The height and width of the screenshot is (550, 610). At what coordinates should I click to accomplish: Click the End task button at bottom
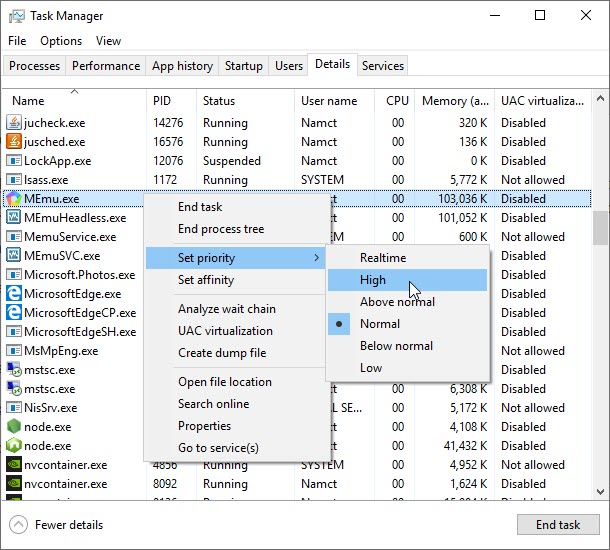(558, 525)
